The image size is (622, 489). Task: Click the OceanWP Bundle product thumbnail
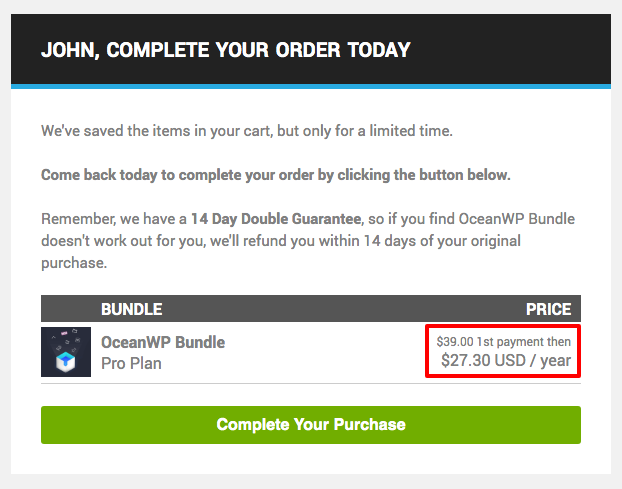click(66, 352)
